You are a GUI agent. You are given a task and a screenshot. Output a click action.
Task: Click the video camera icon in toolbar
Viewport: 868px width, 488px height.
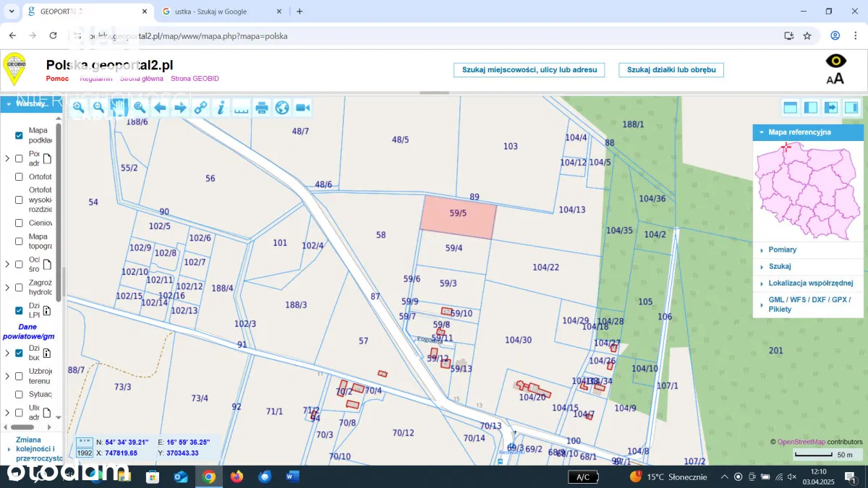pos(302,108)
